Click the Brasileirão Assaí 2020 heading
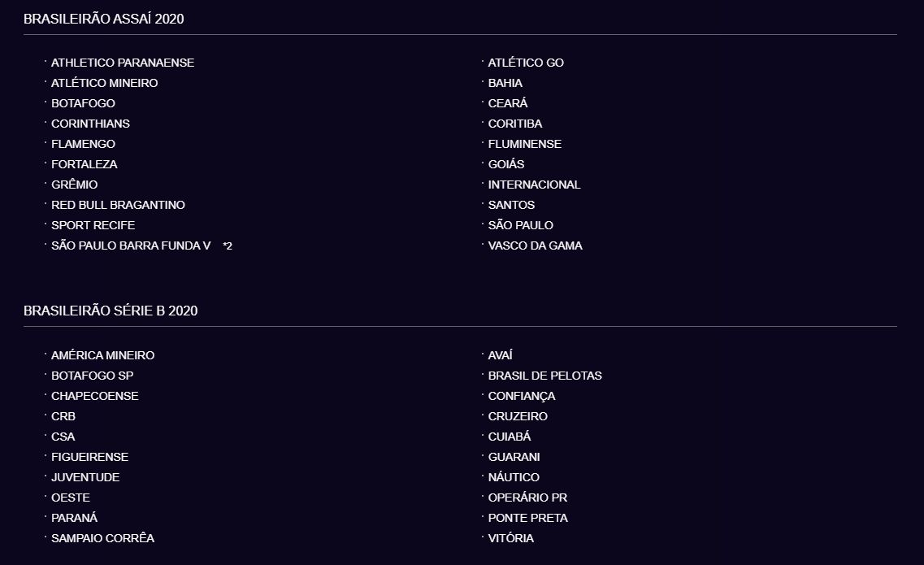Image resolution: width=924 pixels, height=565 pixels. point(103,19)
